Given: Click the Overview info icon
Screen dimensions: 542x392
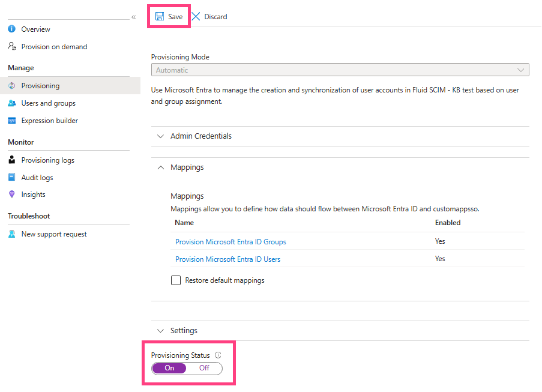Looking at the screenshot, I should point(12,29).
